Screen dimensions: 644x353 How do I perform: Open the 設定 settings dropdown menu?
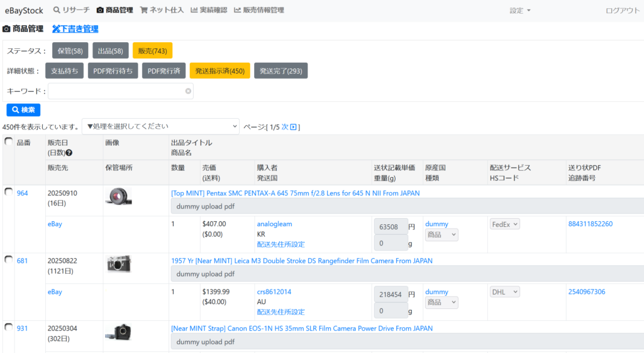[x=520, y=11]
